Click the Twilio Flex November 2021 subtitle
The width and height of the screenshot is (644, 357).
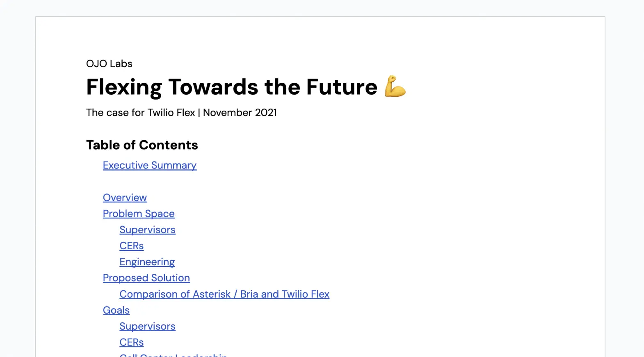pyautogui.click(x=181, y=112)
